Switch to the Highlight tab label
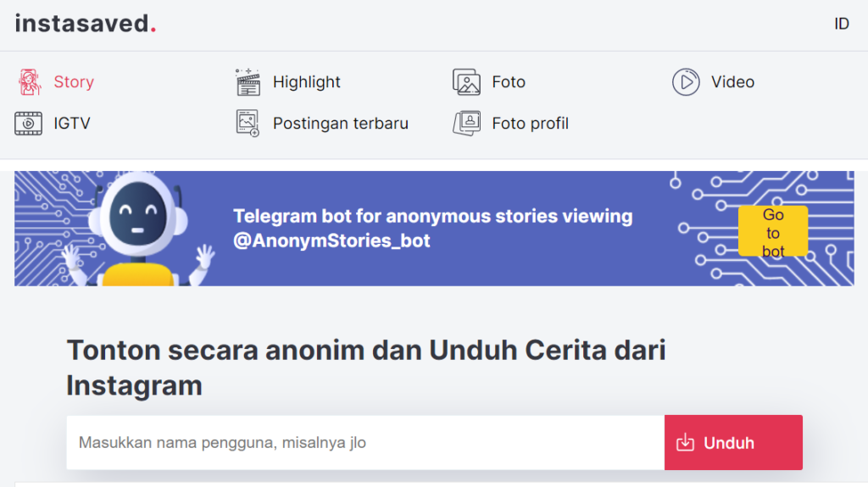 [306, 82]
